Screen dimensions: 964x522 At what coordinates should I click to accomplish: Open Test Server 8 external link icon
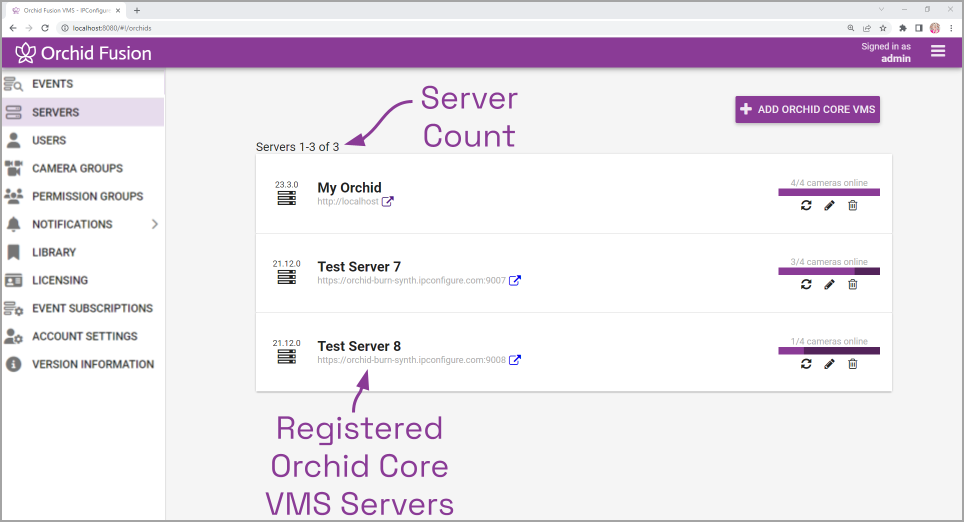point(515,360)
